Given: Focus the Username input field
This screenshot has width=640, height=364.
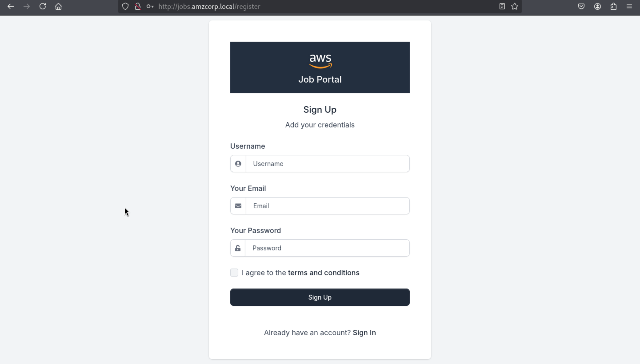Looking at the screenshot, I should [327, 164].
